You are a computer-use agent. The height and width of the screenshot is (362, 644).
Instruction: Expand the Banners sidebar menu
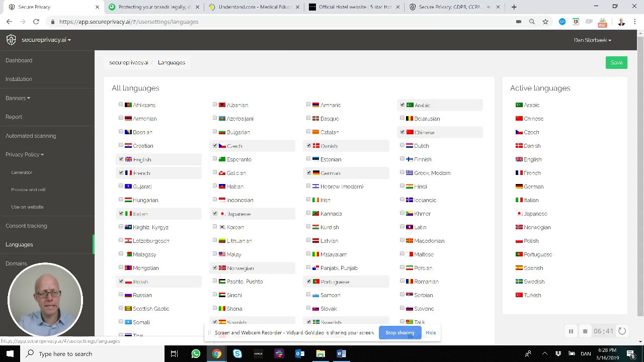click(18, 98)
